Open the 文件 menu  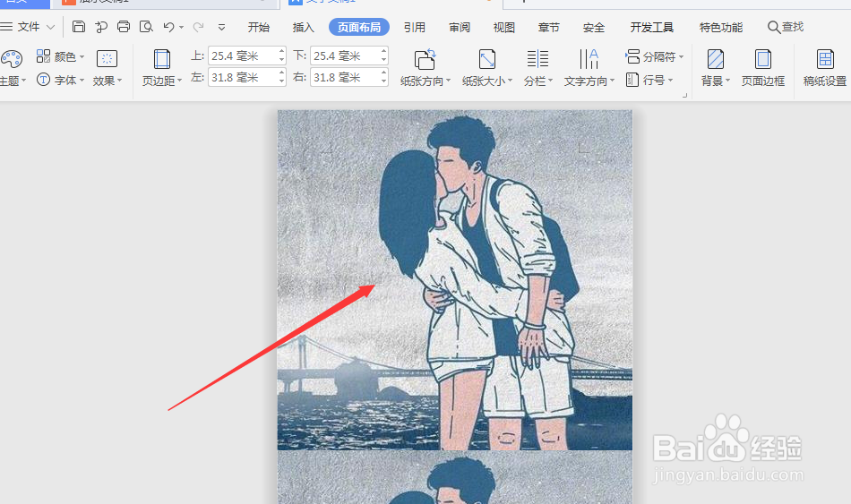(29, 27)
